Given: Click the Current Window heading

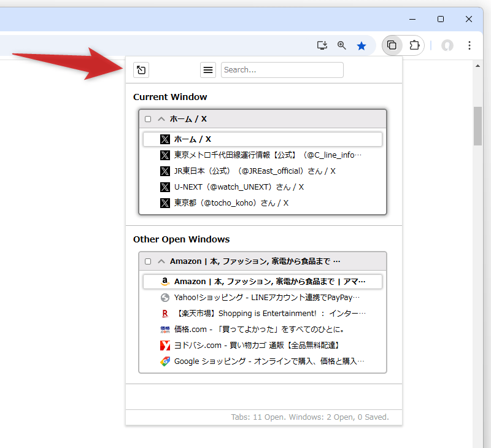Looking at the screenshot, I should click(170, 97).
